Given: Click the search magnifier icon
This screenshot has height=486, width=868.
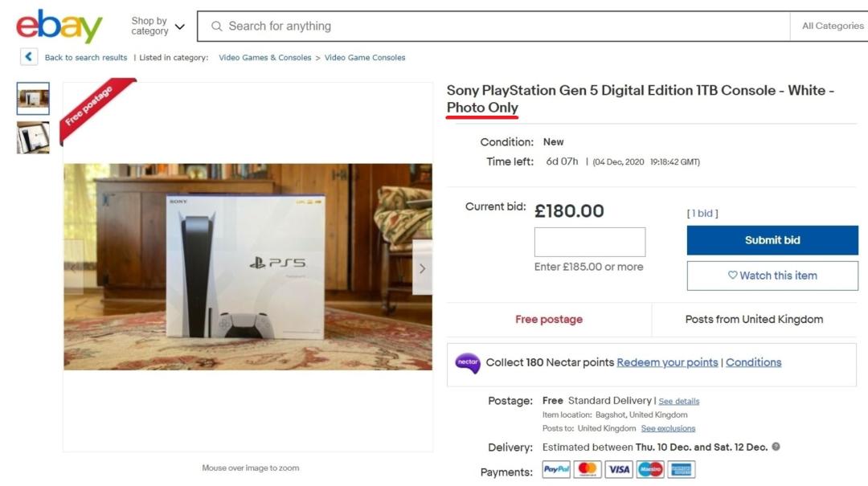Looking at the screenshot, I should point(216,27).
